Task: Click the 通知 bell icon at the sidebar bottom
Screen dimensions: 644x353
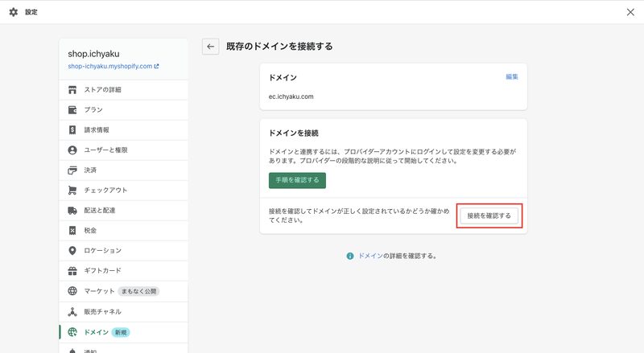Action: click(x=72, y=351)
